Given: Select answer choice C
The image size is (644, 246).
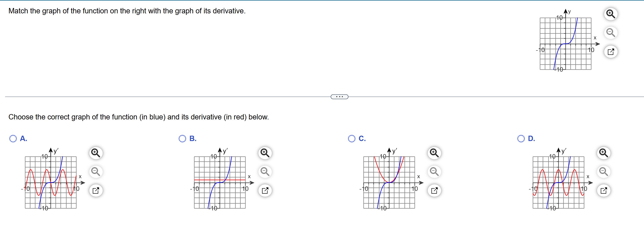Looking at the screenshot, I should [x=352, y=138].
